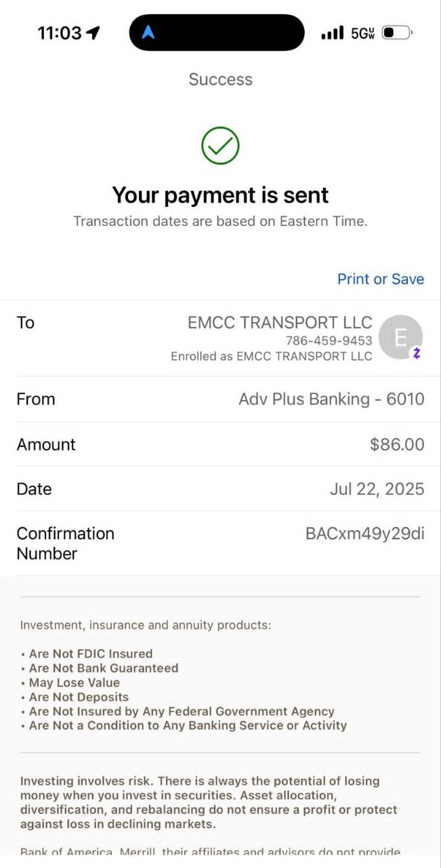Screen dimensions: 441x868
Task: Tap the 5G UW network indicator
Action: (x=362, y=33)
